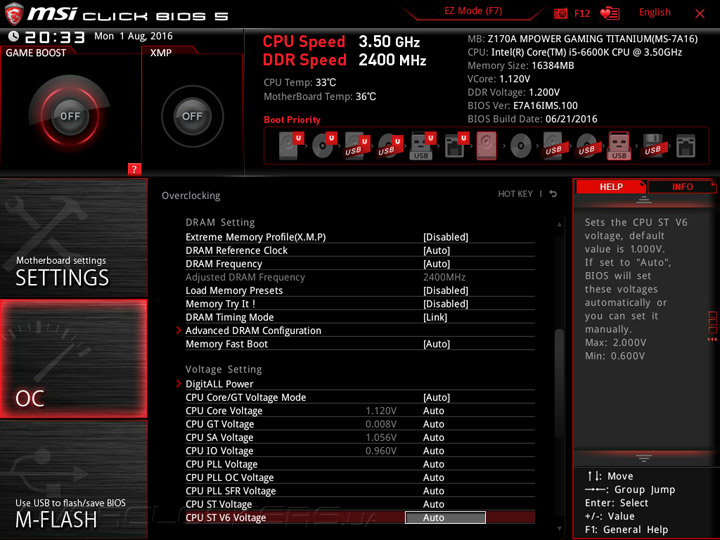
Task: Switch to the INFO tab
Action: coord(682,187)
